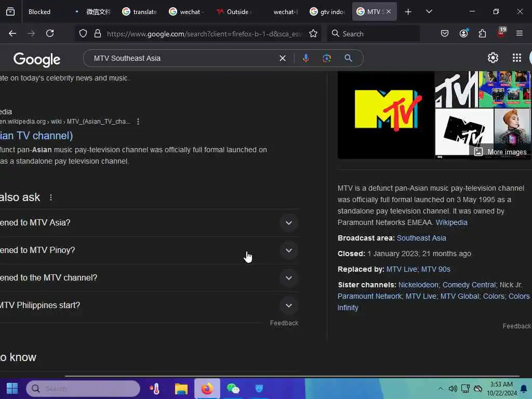Go back to previous page
This screenshot has width=532, height=399.
(x=12, y=33)
